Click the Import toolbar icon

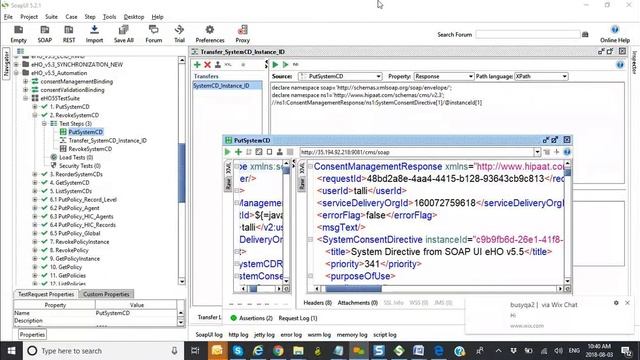click(x=94, y=34)
